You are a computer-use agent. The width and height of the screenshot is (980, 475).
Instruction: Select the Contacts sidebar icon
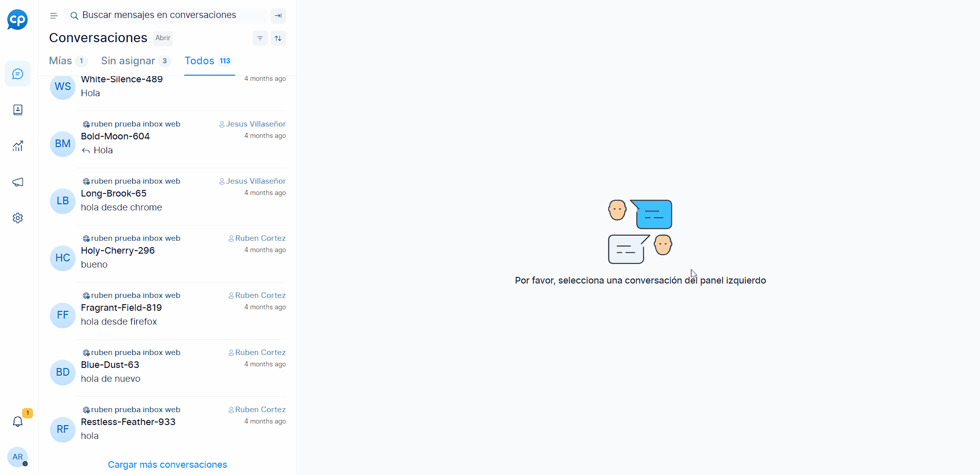click(x=18, y=110)
